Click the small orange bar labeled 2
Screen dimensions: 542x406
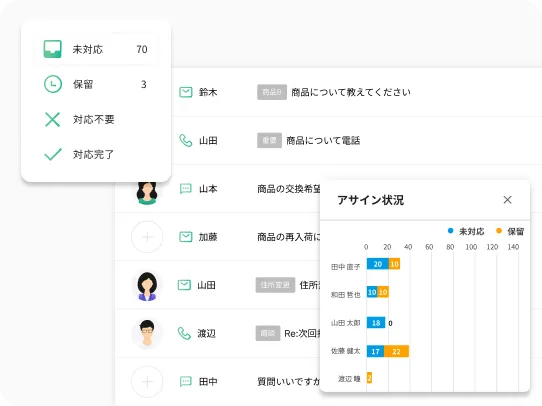click(x=369, y=378)
